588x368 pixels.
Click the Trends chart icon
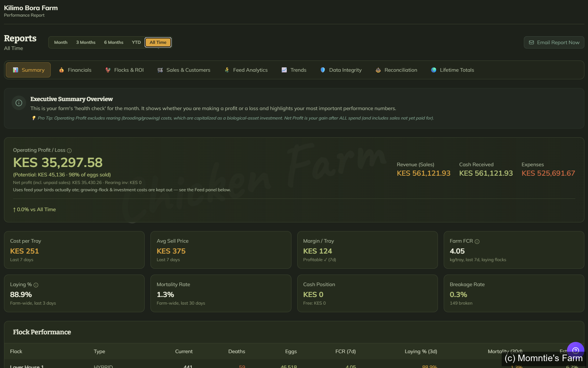pyautogui.click(x=284, y=70)
